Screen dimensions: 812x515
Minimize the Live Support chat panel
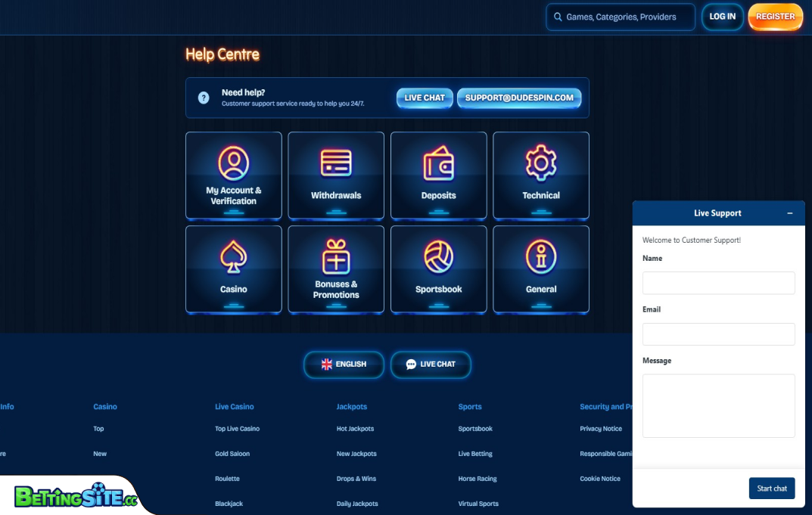click(790, 213)
